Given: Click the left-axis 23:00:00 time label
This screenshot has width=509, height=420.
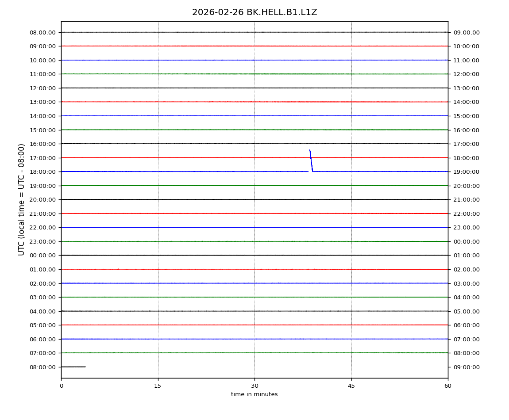Looking at the screenshot, I should coord(42,241).
